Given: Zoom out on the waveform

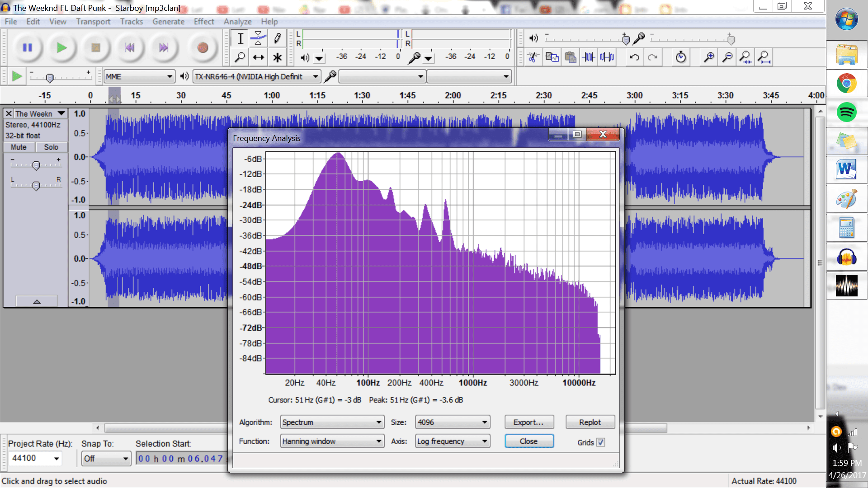Looking at the screenshot, I should point(727,57).
